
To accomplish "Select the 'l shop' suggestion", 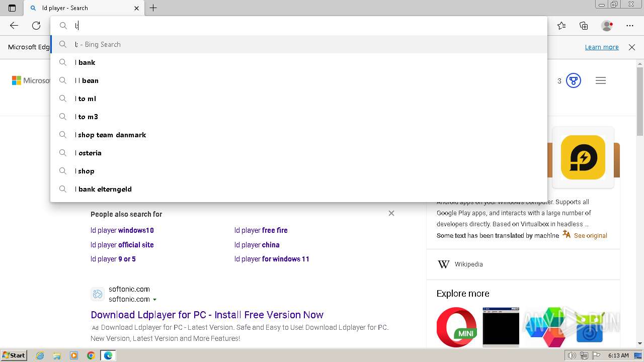I will [x=299, y=171].
